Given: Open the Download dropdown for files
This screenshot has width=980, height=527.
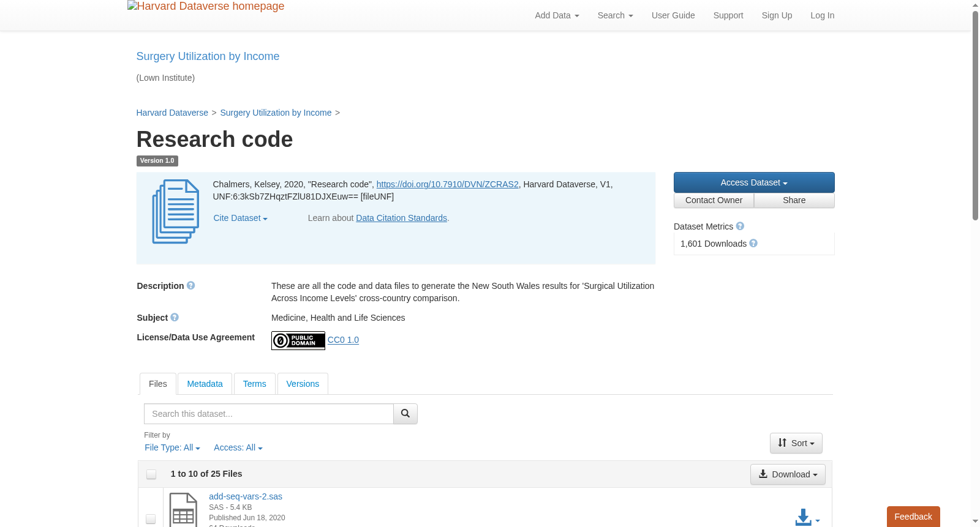Looking at the screenshot, I should tap(788, 474).
